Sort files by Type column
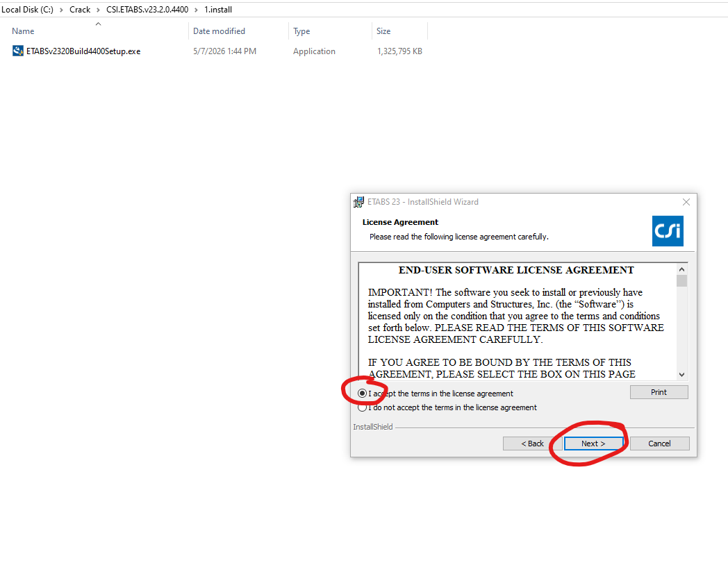728x574 pixels. (301, 31)
